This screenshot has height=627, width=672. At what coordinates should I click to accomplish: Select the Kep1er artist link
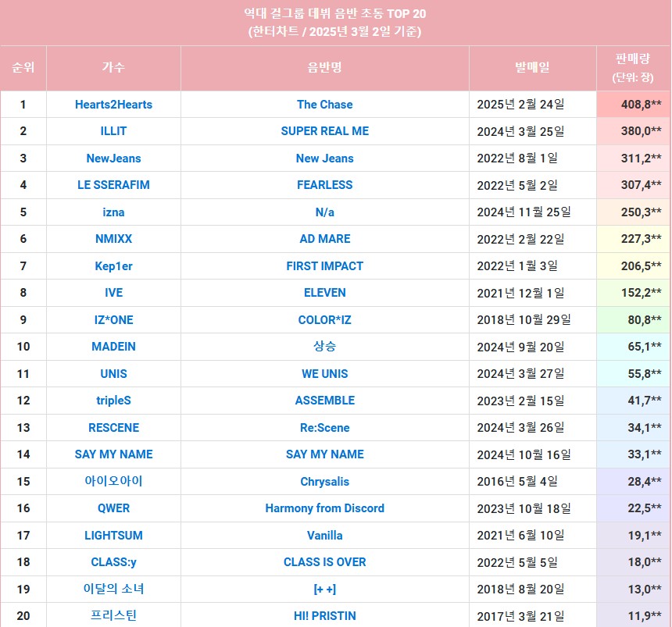[x=113, y=266]
